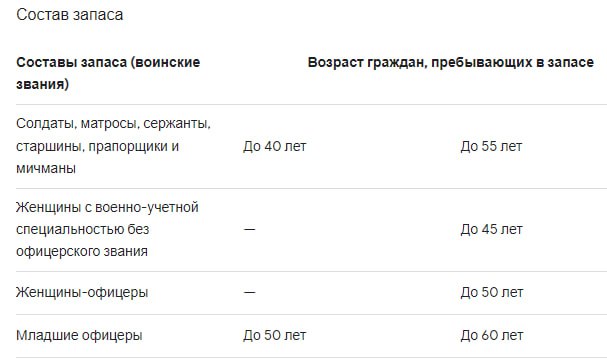Click 'старшины, прапорщики и' text line

[x=98, y=147]
